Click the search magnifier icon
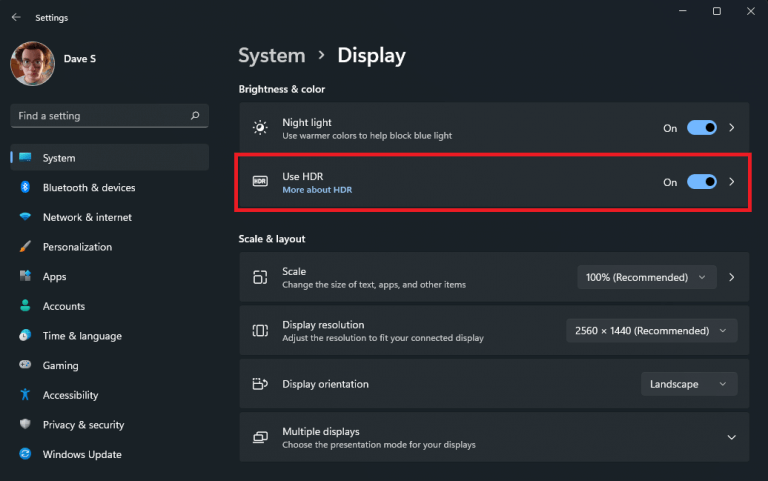The height and width of the screenshot is (481, 768). click(x=195, y=116)
